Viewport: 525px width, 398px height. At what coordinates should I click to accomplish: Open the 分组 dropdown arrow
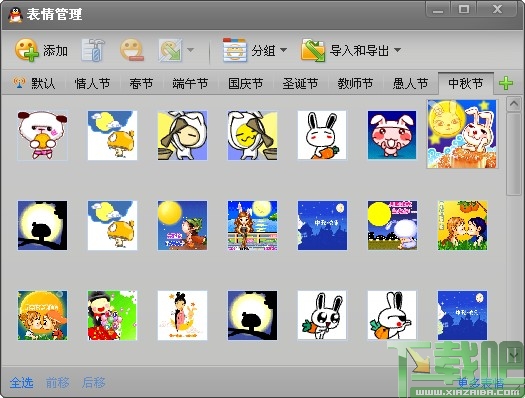click(x=283, y=50)
